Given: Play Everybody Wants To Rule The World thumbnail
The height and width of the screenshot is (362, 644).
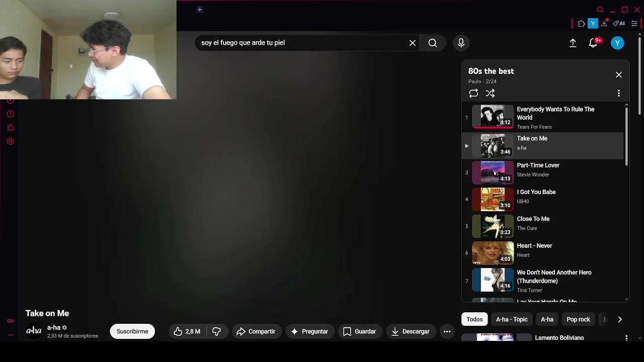Looking at the screenshot, I should 493,117.
